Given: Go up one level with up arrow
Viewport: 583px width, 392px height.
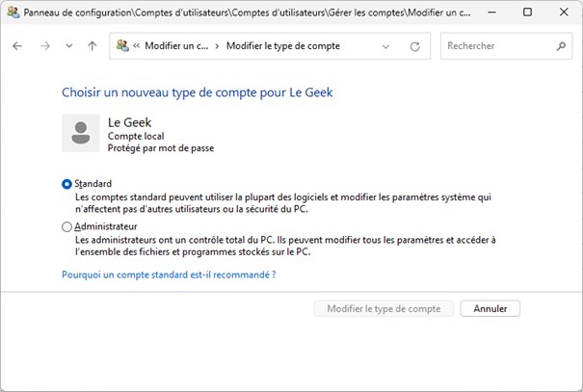Looking at the screenshot, I should pyautogui.click(x=93, y=46).
